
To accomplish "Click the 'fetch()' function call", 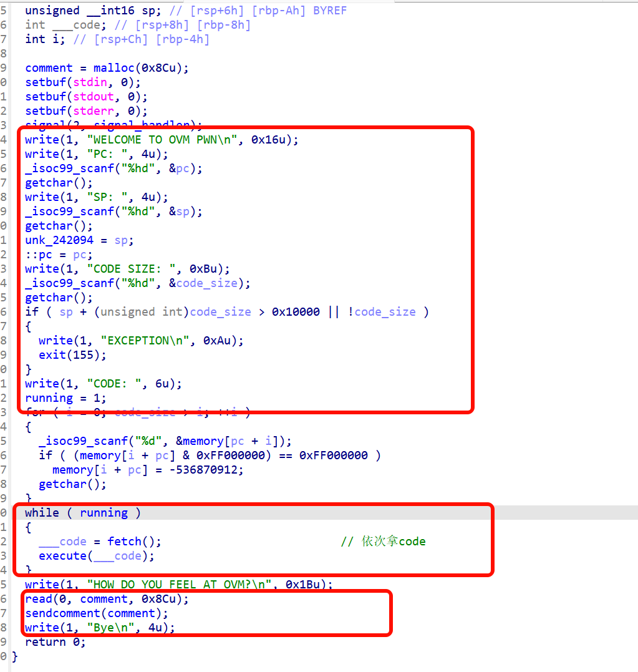I will click(131, 542).
